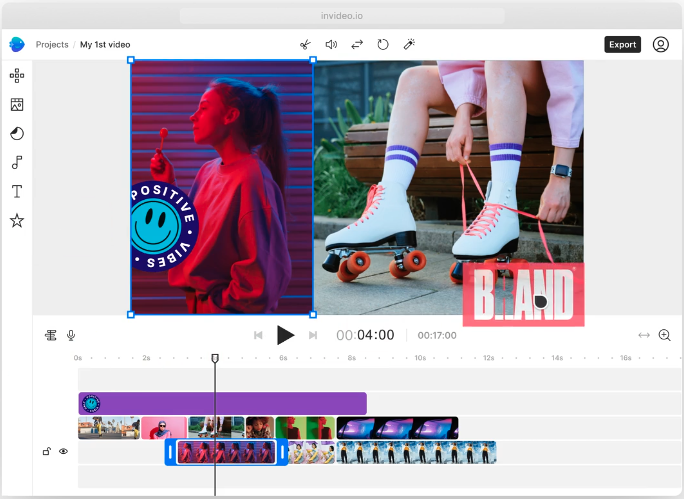Select the blue dancers clip on timeline
The width and height of the screenshot is (684, 499).
[x=417, y=452]
